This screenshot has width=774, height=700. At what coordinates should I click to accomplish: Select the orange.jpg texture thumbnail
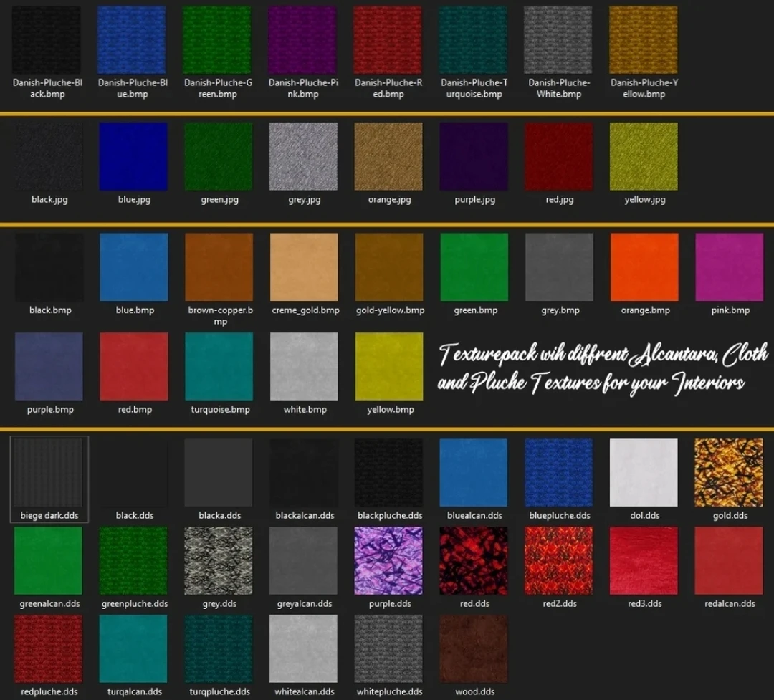point(388,156)
